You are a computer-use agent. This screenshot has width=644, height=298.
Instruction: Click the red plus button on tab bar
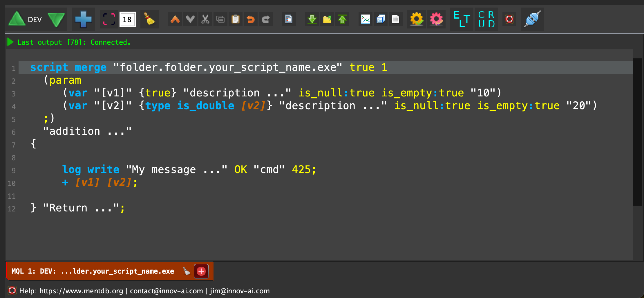click(x=201, y=271)
